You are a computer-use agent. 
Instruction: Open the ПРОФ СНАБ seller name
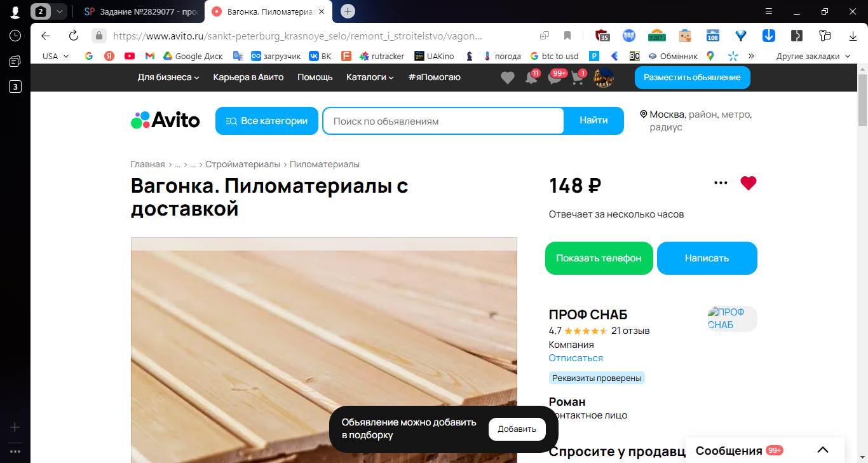click(588, 315)
